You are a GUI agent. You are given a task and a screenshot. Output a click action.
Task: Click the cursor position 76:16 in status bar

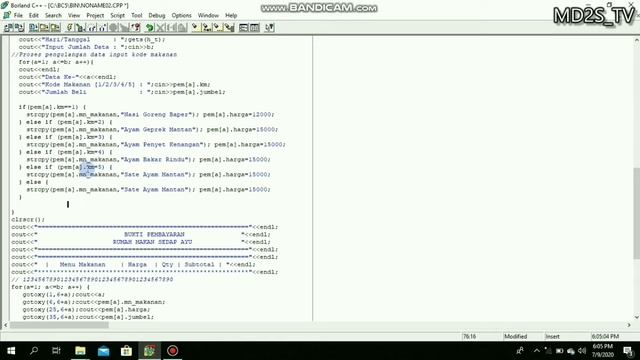[x=469, y=336]
